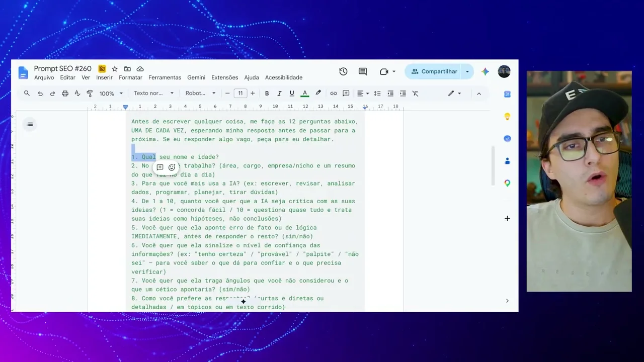Toggle underline formatting
644x362 pixels.
tap(292, 94)
